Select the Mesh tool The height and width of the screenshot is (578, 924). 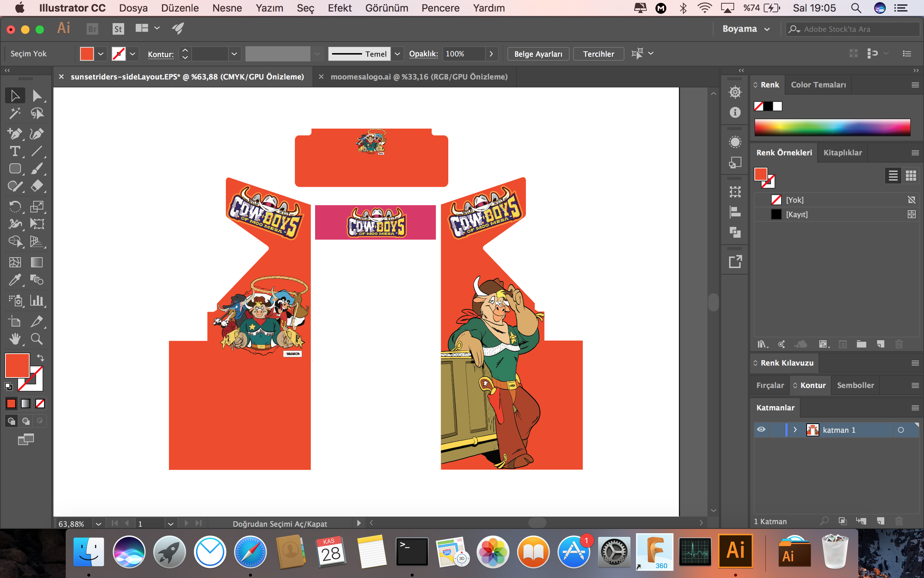(15, 262)
